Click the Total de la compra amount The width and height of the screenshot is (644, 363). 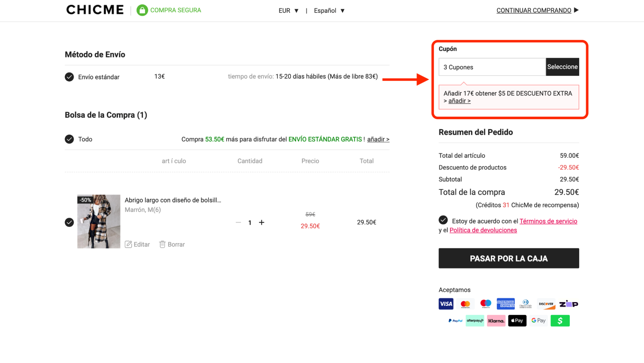(566, 192)
